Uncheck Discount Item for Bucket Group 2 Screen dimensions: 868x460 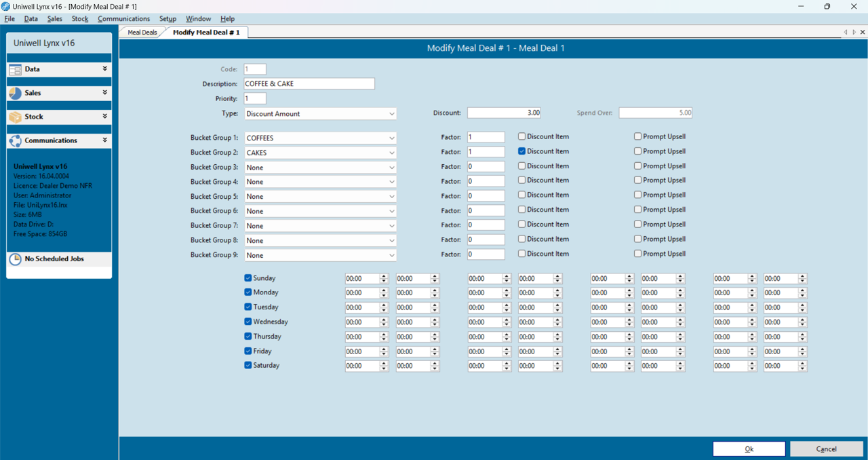[522, 151]
